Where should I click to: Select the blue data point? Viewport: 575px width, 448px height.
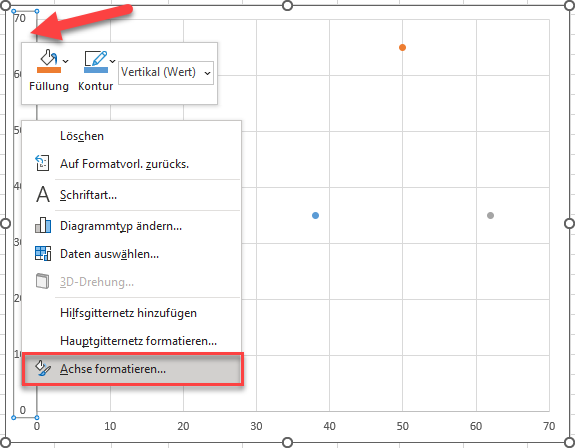(315, 215)
